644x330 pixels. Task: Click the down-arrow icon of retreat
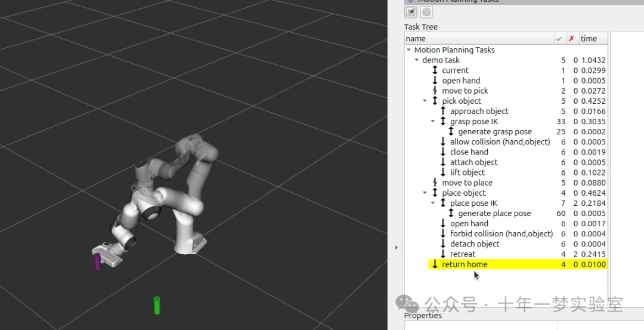click(442, 254)
